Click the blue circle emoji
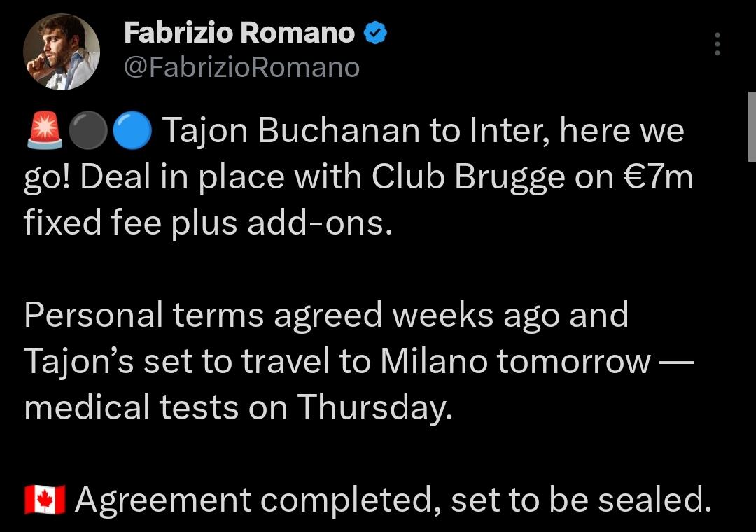The image size is (756, 532). pyautogui.click(x=132, y=132)
